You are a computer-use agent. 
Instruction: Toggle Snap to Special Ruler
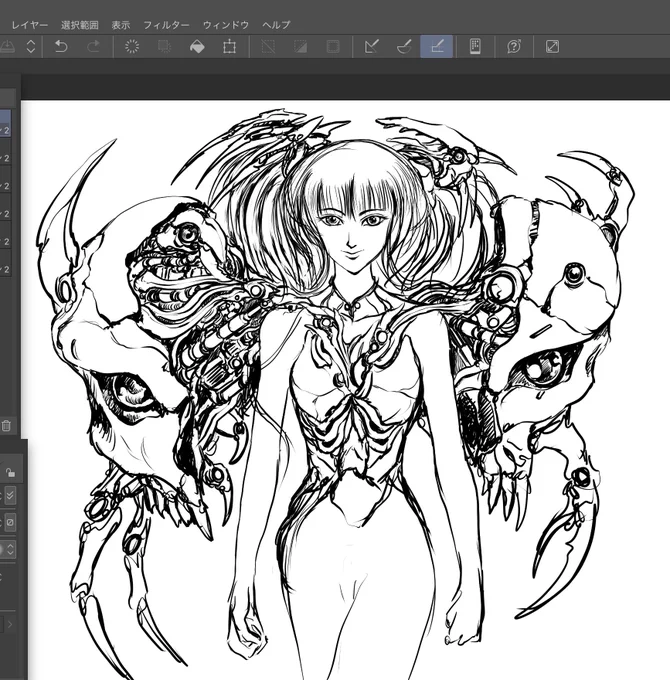[x=404, y=46]
